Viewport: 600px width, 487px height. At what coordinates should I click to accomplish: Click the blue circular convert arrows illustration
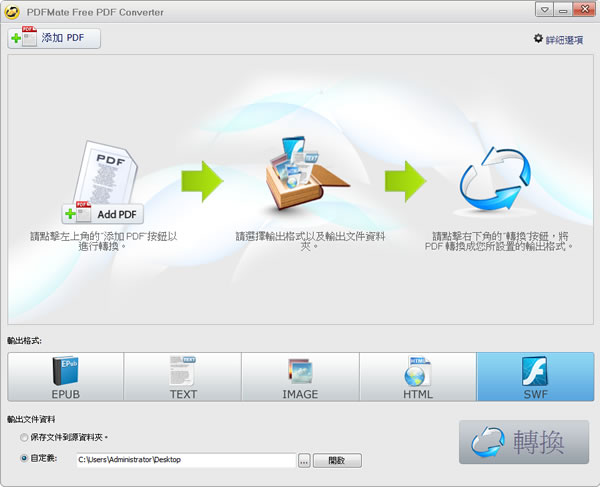495,179
